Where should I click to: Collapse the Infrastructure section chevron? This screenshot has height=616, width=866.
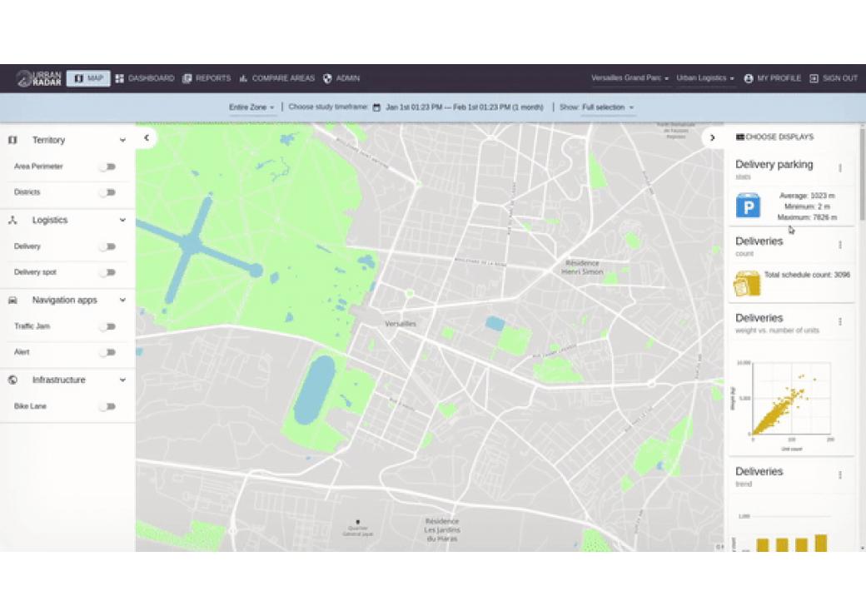pos(122,380)
